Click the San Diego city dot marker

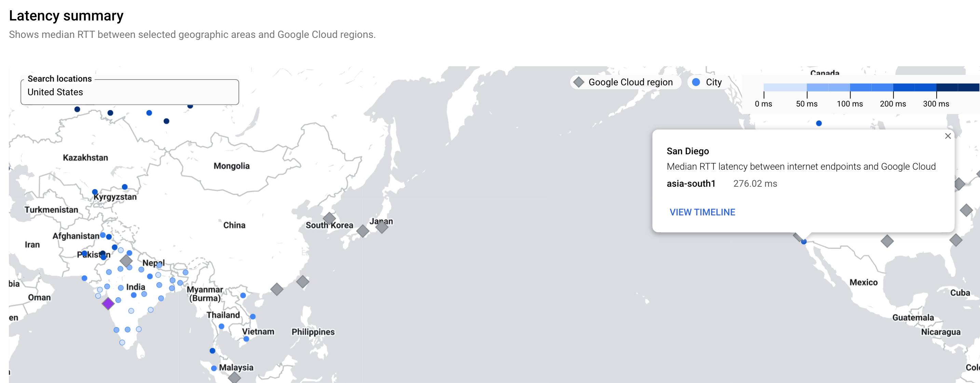803,242
